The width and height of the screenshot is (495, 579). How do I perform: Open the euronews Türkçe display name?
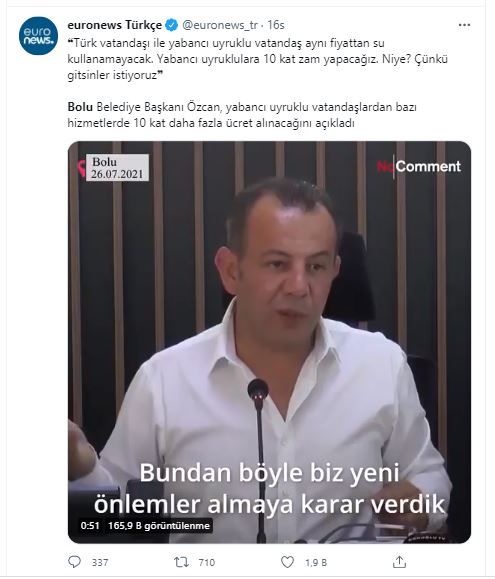tap(114, 25)
